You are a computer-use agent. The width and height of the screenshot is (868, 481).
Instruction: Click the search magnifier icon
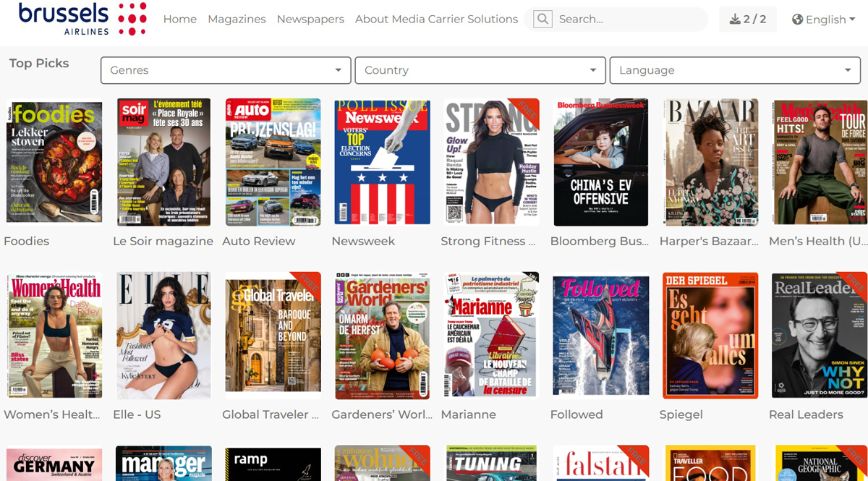(542, 20)
